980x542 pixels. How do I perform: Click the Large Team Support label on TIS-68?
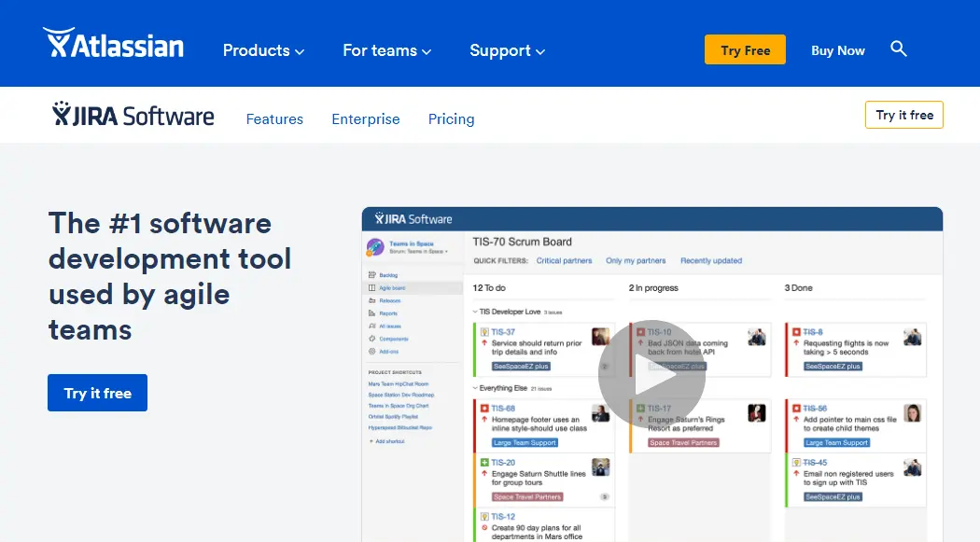tap(525, 443)
